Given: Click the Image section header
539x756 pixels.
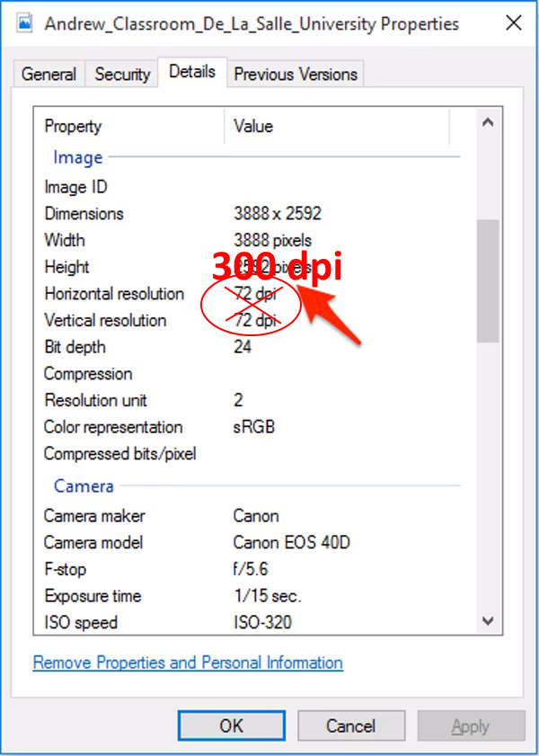Looking at the screenshot, I should (78, 157).
